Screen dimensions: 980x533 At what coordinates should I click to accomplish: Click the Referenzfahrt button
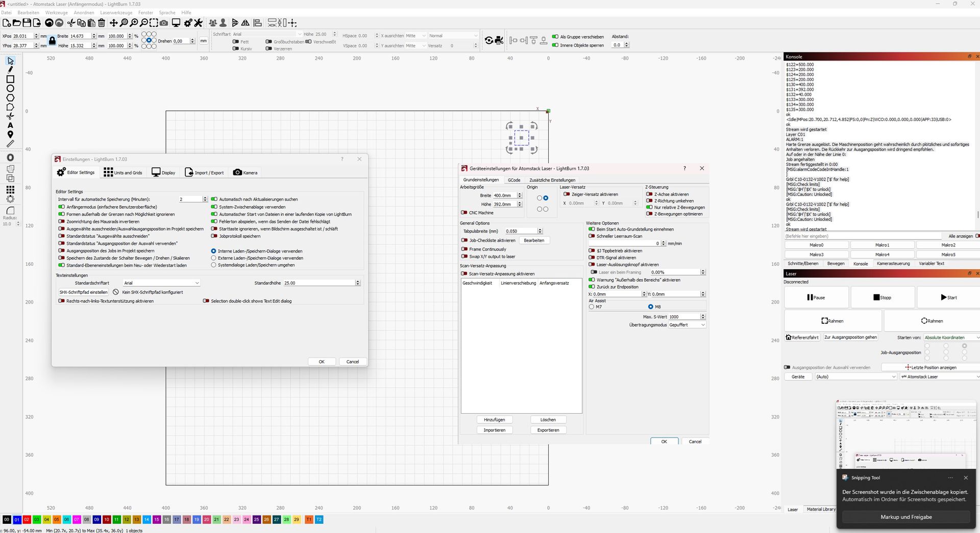[x=803, y=337]
